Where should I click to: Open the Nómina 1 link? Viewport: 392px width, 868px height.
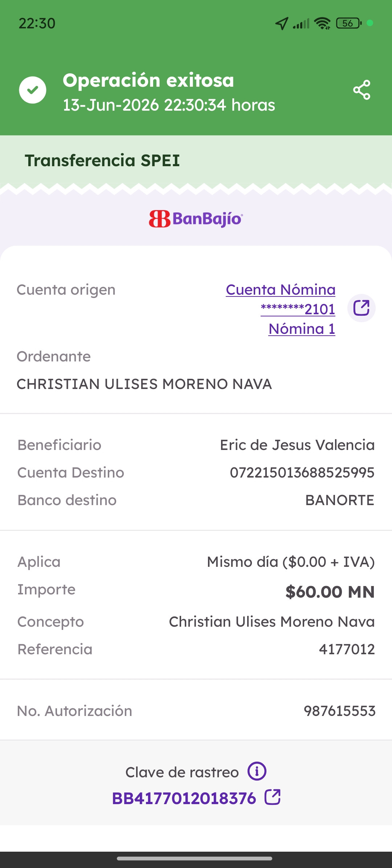[302, 329]
